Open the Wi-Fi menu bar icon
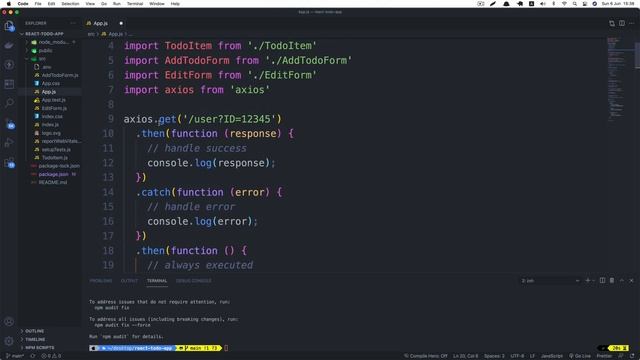This screenshot has width=640, height=360. [564, 4]
